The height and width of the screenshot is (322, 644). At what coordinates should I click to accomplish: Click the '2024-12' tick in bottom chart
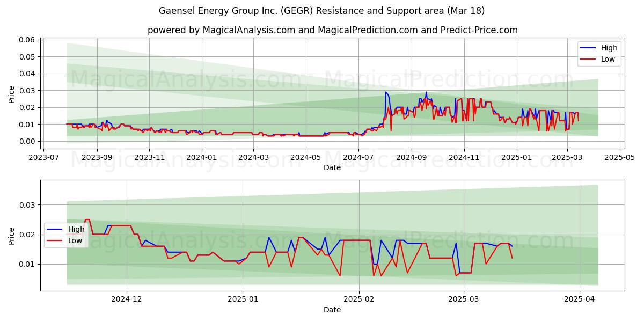coord(127,300)
